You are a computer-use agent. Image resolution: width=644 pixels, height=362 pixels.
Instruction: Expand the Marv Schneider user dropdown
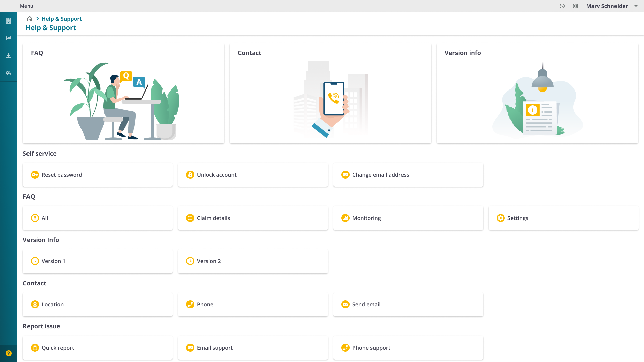point(636,6)
